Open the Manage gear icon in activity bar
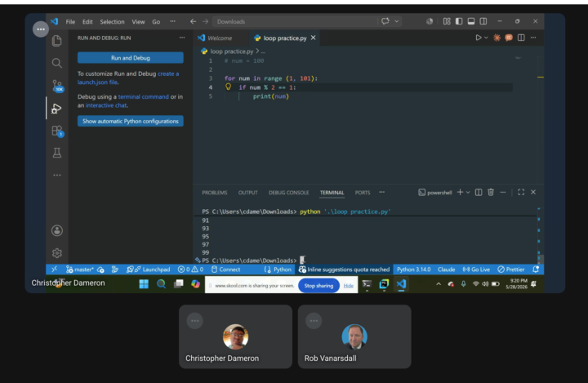Viewport: 588px width, 383px height. click(57, 253)
